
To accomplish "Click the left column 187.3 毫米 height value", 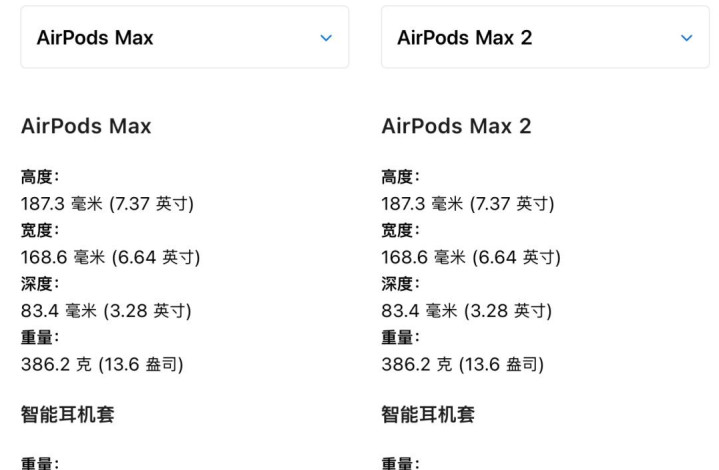I will (x=107, y=204).
